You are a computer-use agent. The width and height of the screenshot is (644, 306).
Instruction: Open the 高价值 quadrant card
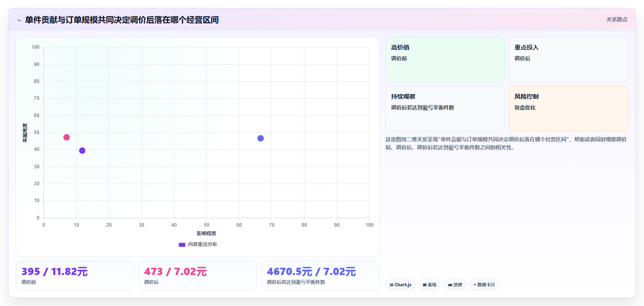(x=445, y=60)
